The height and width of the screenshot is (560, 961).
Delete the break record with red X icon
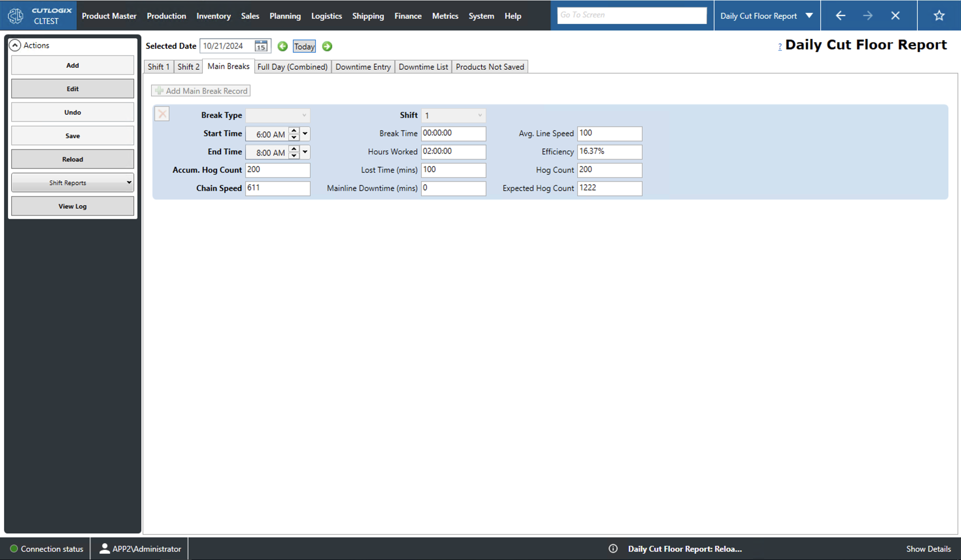click(162, 114)
